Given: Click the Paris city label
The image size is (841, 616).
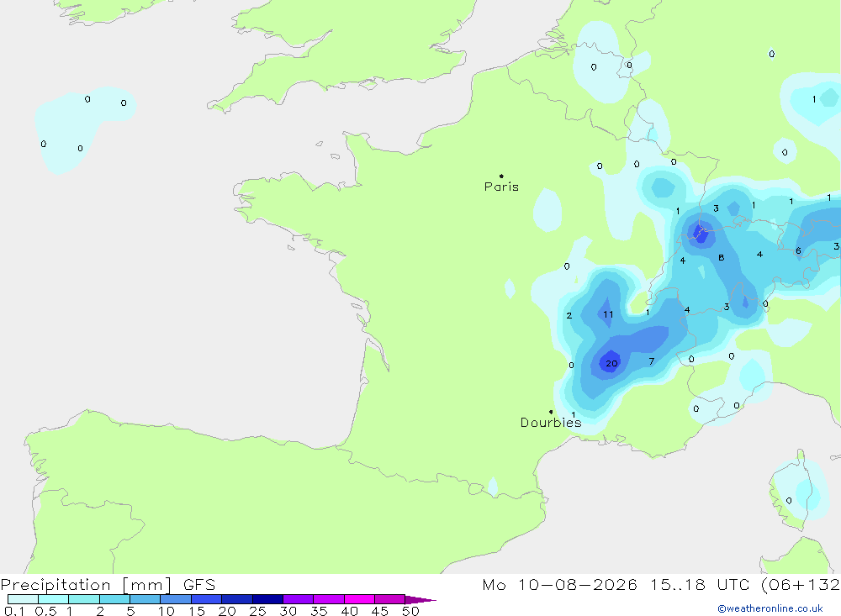Looking at the screenshot, I should point(501,187).
